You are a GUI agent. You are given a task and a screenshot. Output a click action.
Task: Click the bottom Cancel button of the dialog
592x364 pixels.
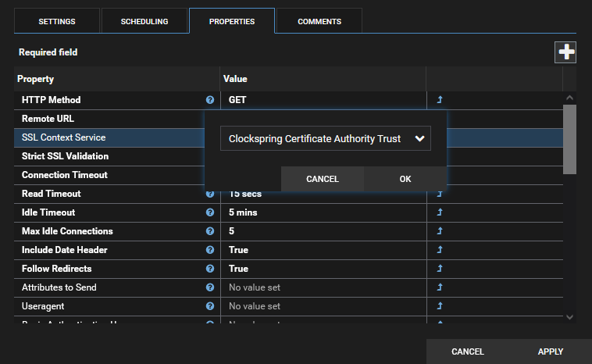pyautogui.click(x=467, y=352)
